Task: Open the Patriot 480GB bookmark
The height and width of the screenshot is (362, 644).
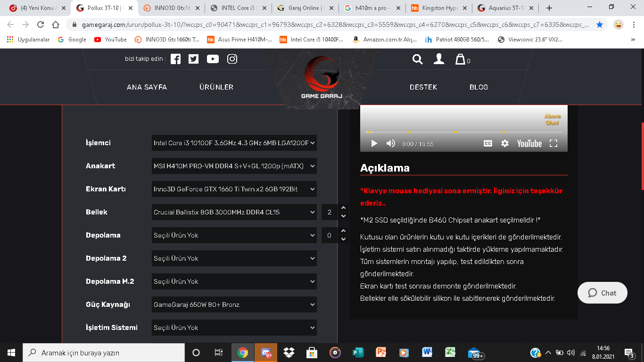Action: [x=457, y=40]
